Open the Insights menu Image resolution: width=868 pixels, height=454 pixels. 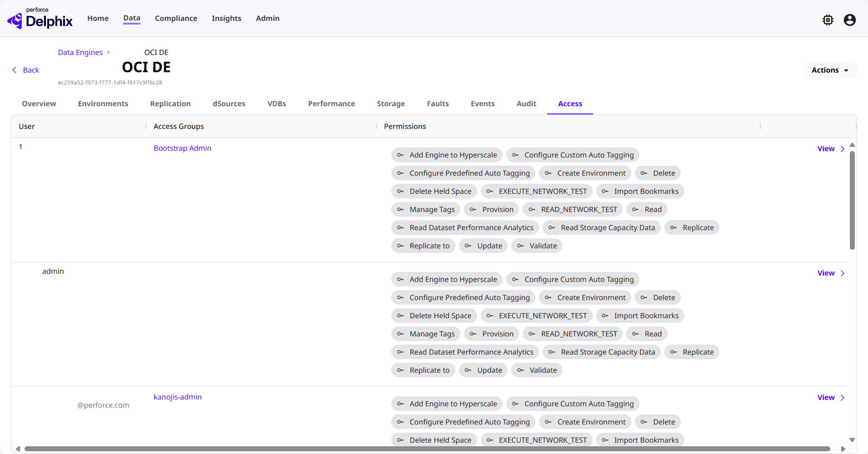(226, 18)
